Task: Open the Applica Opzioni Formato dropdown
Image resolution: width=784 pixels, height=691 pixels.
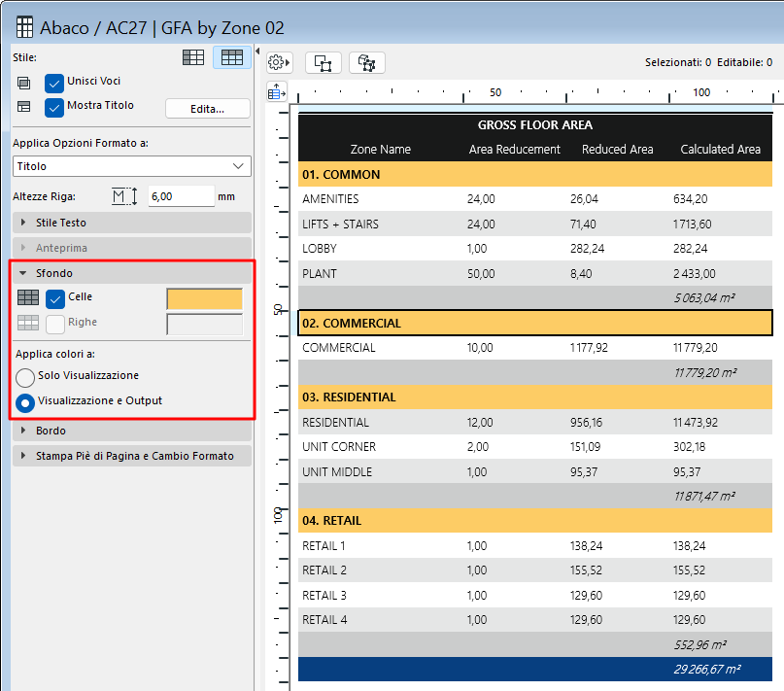Action: coord(131,166)
